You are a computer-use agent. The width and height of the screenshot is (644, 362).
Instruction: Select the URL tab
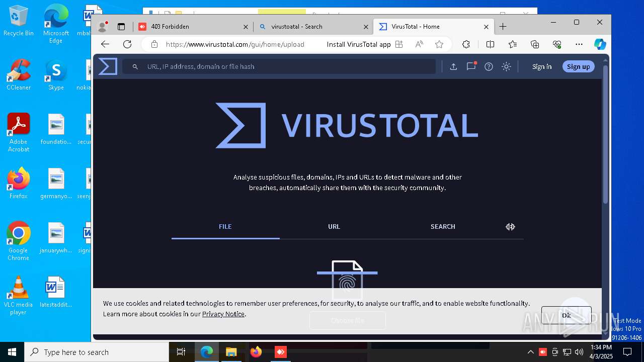pyautogui.click(x=334, y=227)
